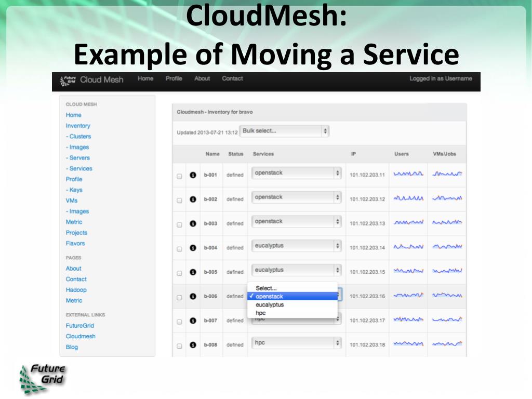Viewport: 532px width, 399px height.
Task: Open the hpc dropdown for b-008
Action: [x=296, y=343]
